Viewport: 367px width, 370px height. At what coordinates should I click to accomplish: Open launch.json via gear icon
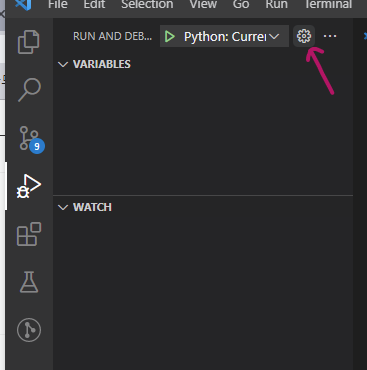(304, 36)
